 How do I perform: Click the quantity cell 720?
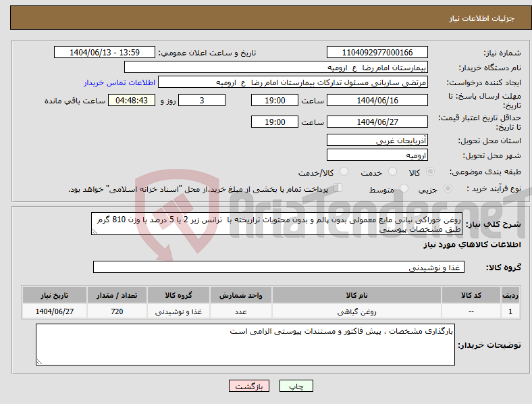click(117, 311)
